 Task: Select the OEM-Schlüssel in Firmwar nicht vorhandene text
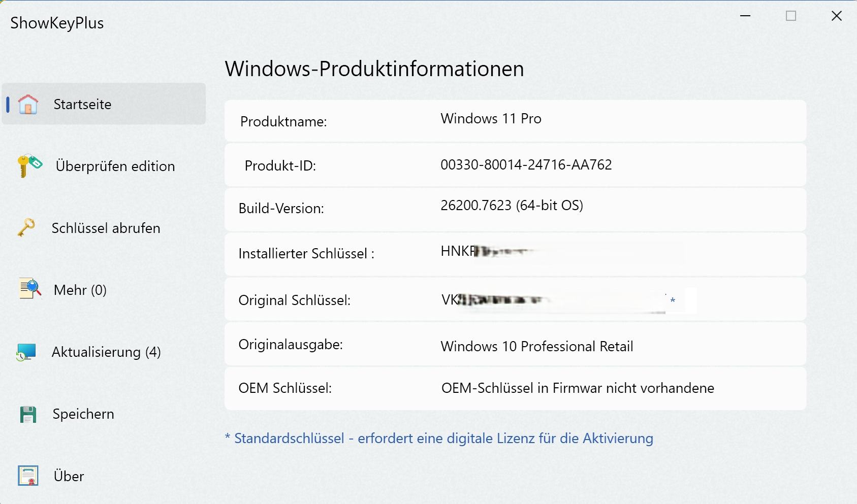578,388
